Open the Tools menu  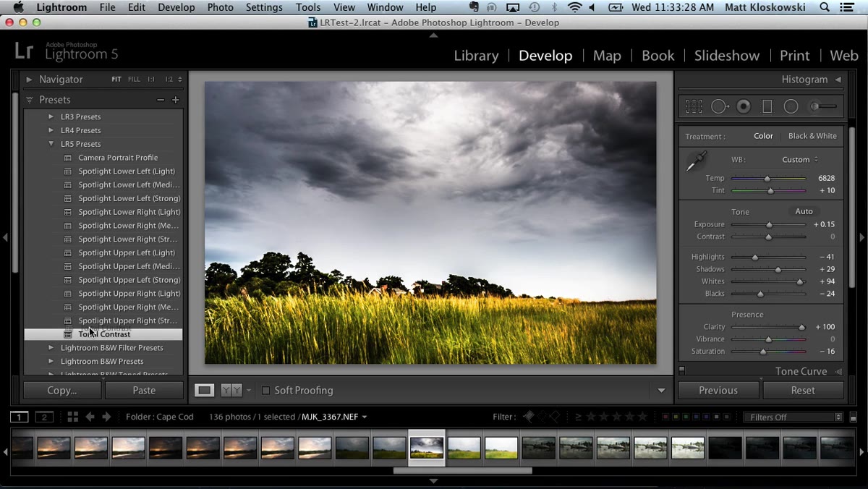tap(308, 7)
